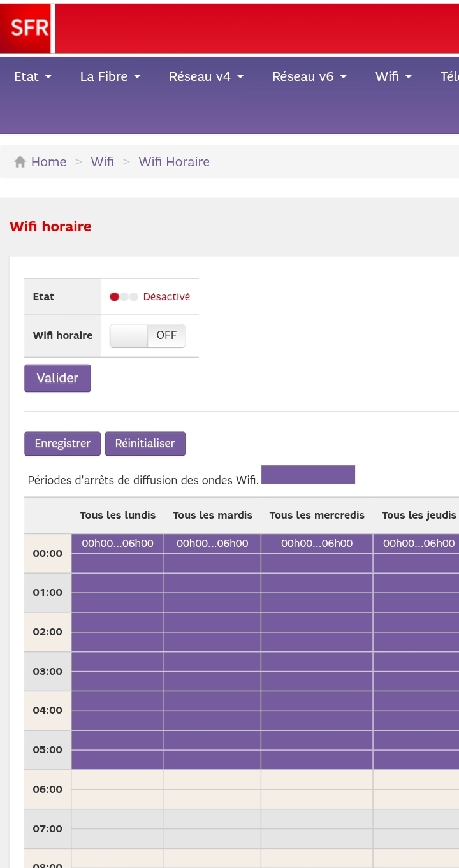The width and height of the screenshot is (459, 868).
Task: Open the Etat dropdown menu
Action: 33,76
